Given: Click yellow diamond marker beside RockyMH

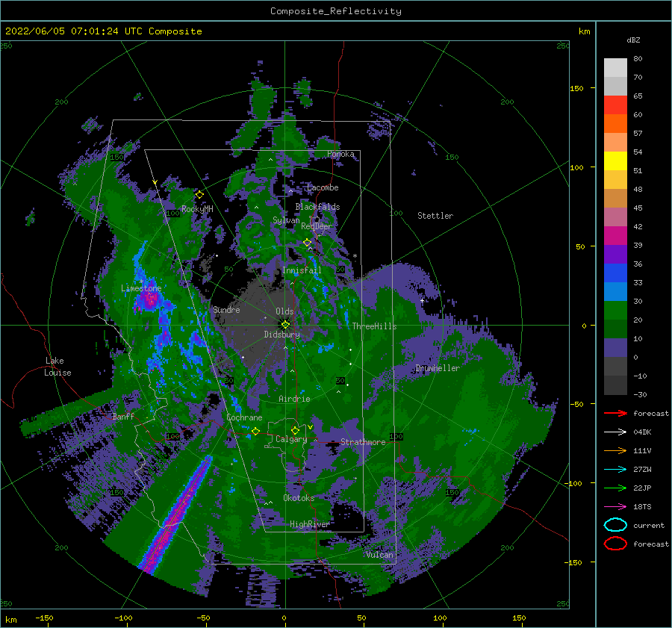Looking at the screenshot, I should pos(199,195).
